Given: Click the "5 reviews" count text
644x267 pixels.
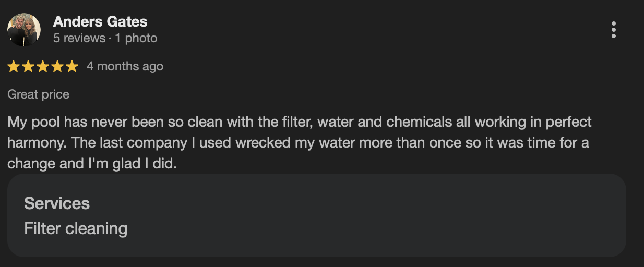Looking at the screenshot, I should coord(79,38).
